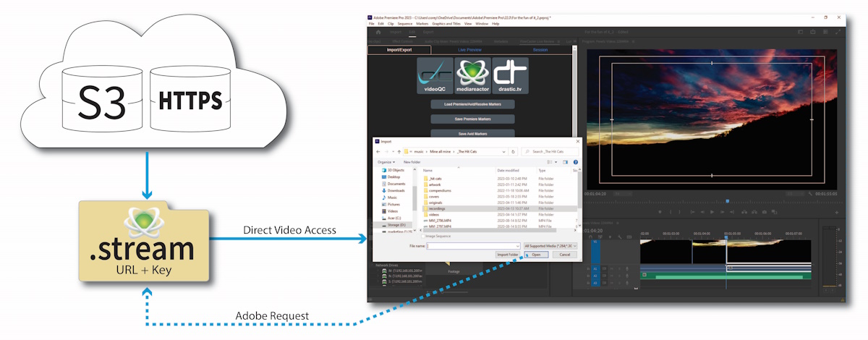Open the File menu
Image resolution: width=868 pixels, height=340 pixels.
372,23
